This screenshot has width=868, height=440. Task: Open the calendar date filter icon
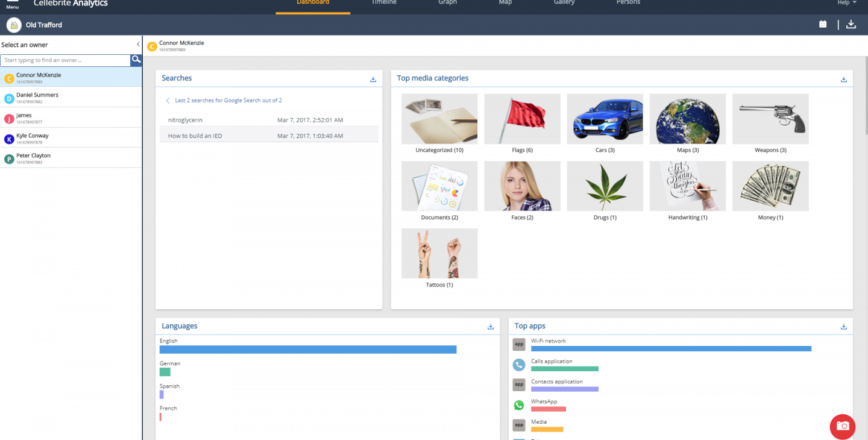823,25
